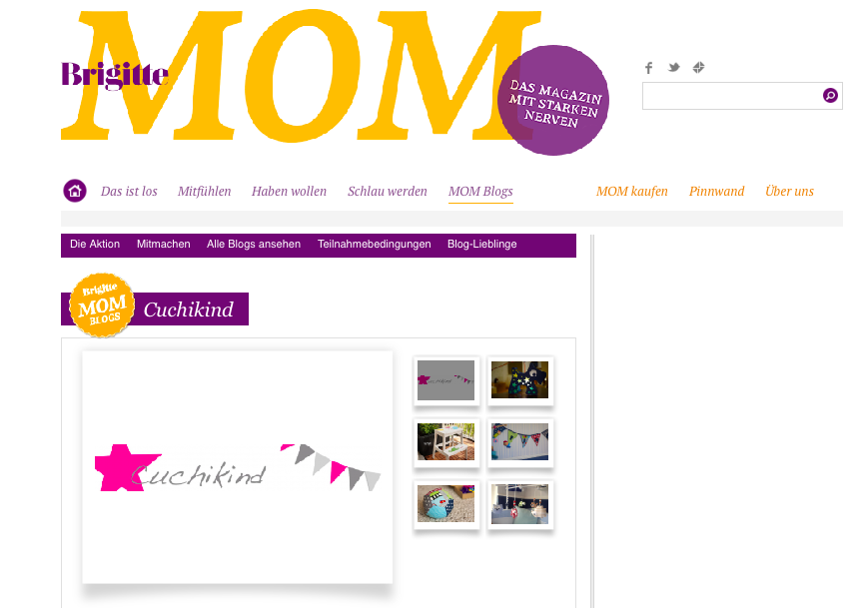
Task: Click the magnifier search button
Action: (830, 96)
